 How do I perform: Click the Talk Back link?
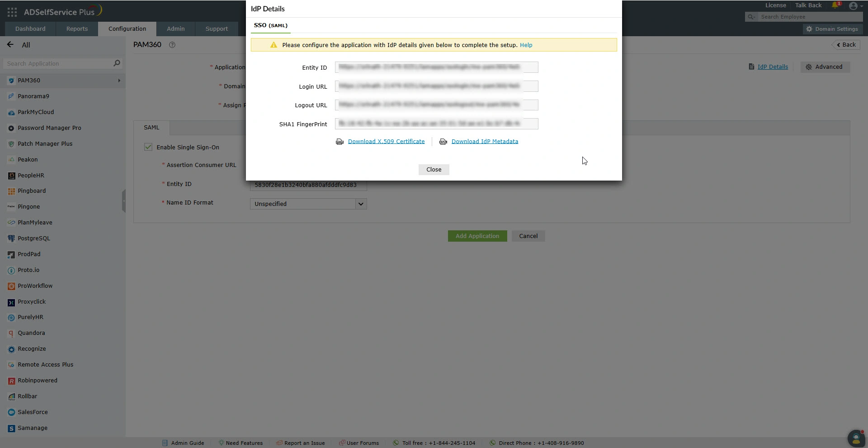(x=808, y=5)
